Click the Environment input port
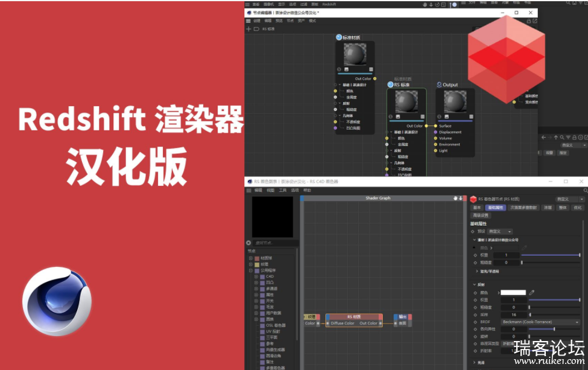Image resolution: width=588 pixels, height=370 pixels. pos(435,144)
